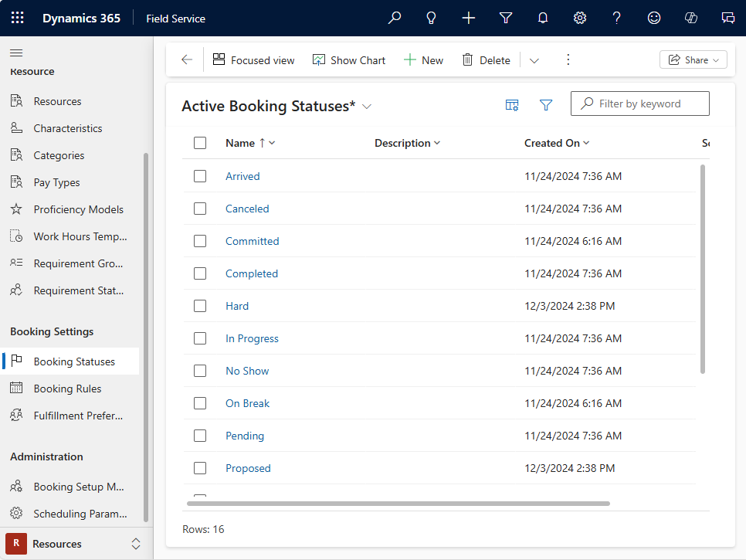Open the Share dropdown

pyautogui.click(x=693, y=59)
